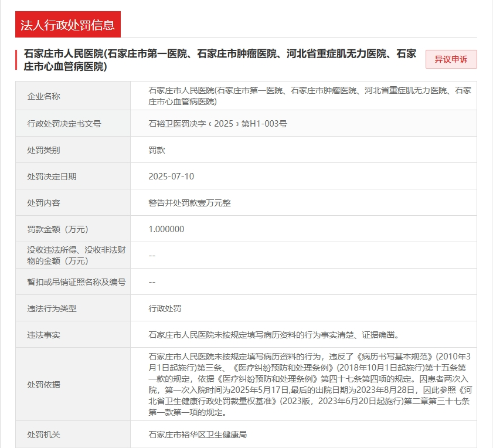Select the fine amount 1.000000
The width and height of the screenshot is (493, 448).
(166, 229)
